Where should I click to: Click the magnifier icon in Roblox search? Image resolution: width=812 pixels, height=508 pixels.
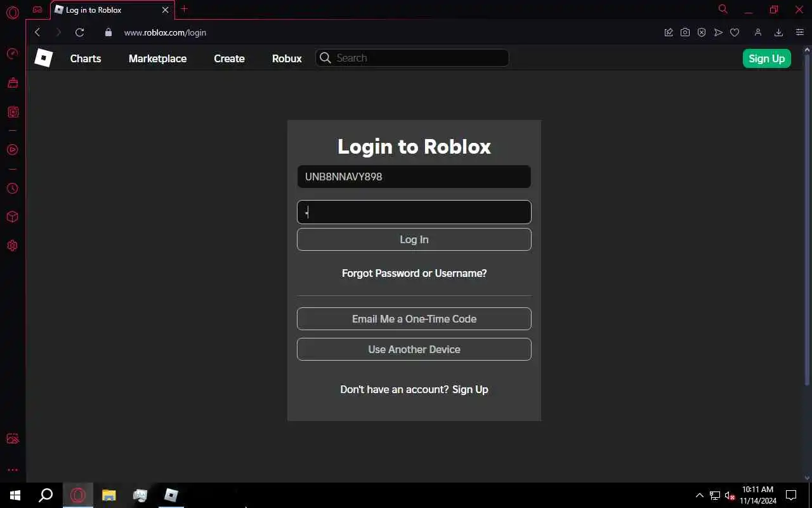(325, 58)
